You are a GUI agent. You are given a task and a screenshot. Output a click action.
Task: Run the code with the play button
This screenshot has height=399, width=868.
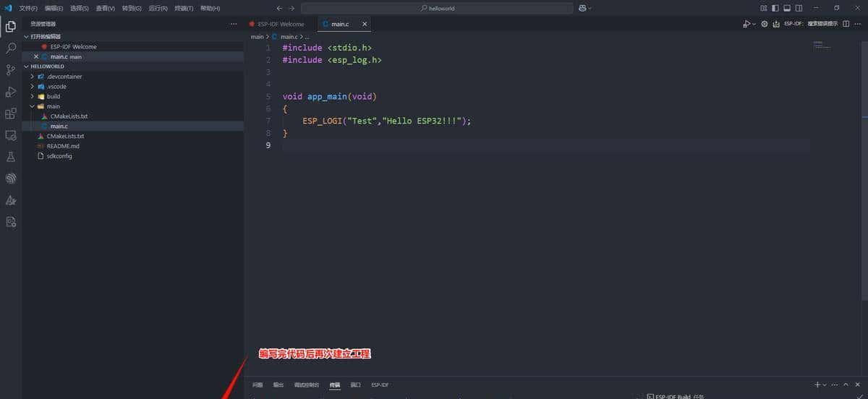[x=746, y=24]
